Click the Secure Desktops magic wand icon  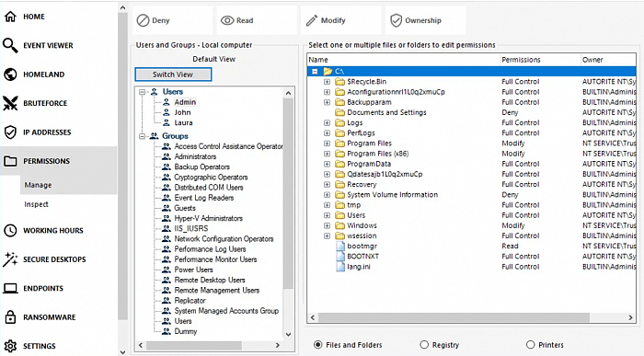tap(10, 259)
